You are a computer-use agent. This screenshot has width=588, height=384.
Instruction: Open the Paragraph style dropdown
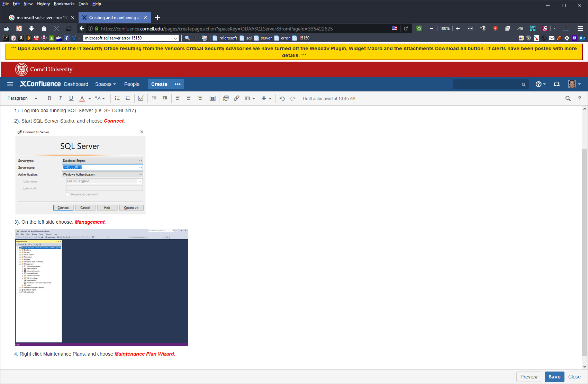[22, 98]
